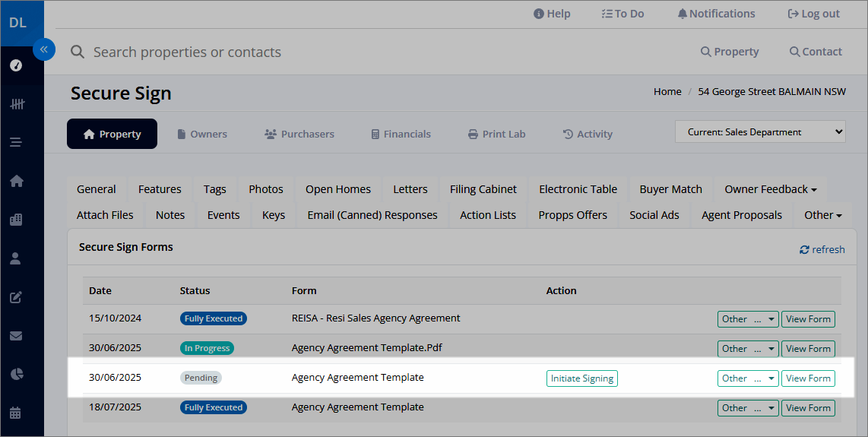Image resolution: width=868 pixels, height=437 pixels.
Task: Open the Other dropdown in the Pending row
Action: point(748,378)
